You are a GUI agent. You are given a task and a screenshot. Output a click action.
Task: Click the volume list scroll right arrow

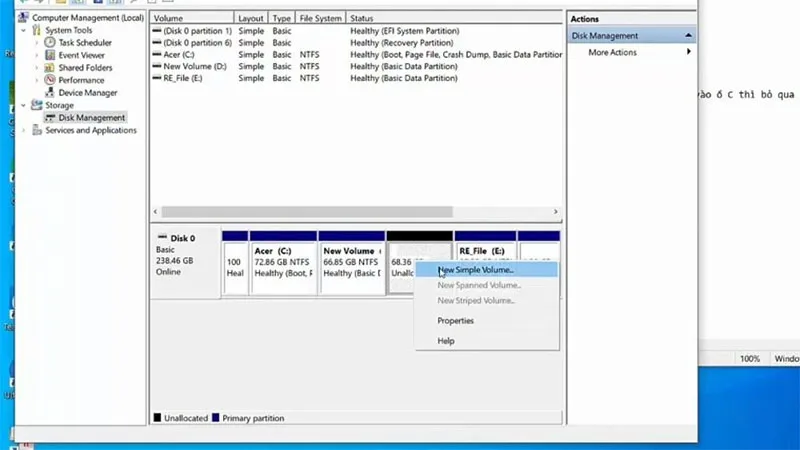point(556,211)
